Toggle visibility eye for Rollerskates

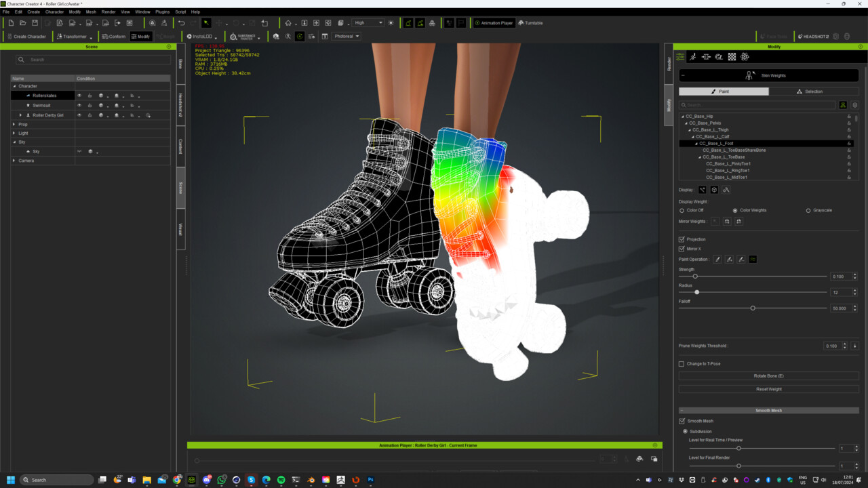pos(79,96)
